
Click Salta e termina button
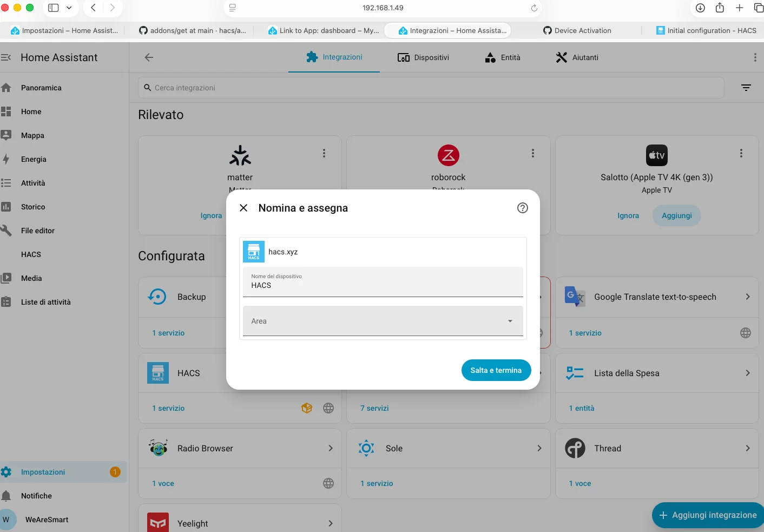click(496, 370)
